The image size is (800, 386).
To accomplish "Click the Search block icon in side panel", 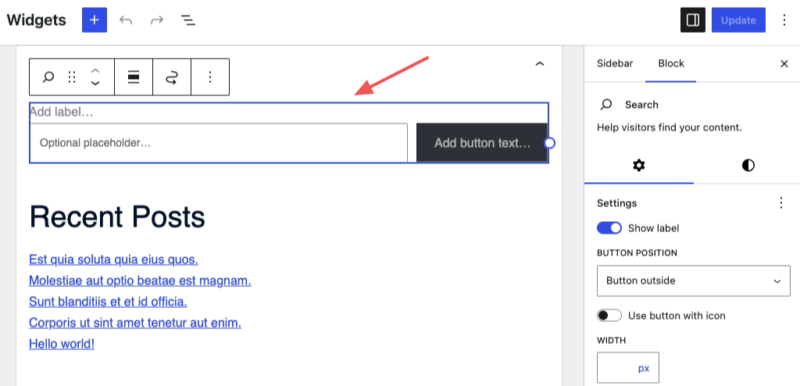I will 606,105.
